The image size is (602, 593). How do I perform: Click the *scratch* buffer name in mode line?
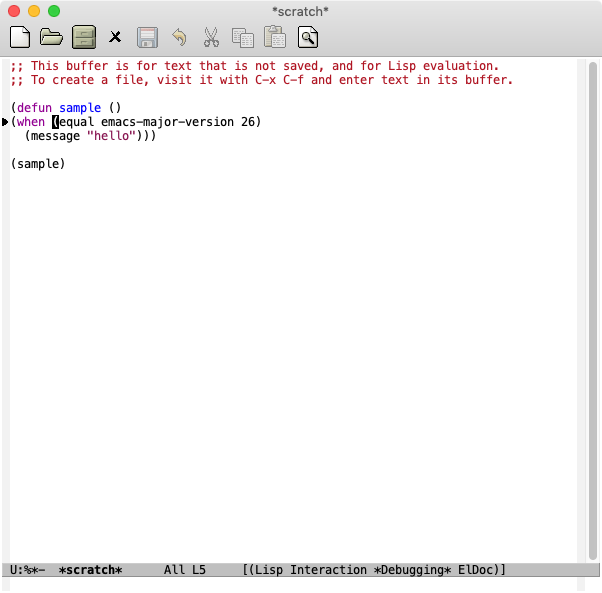click(x=90, y=570)
